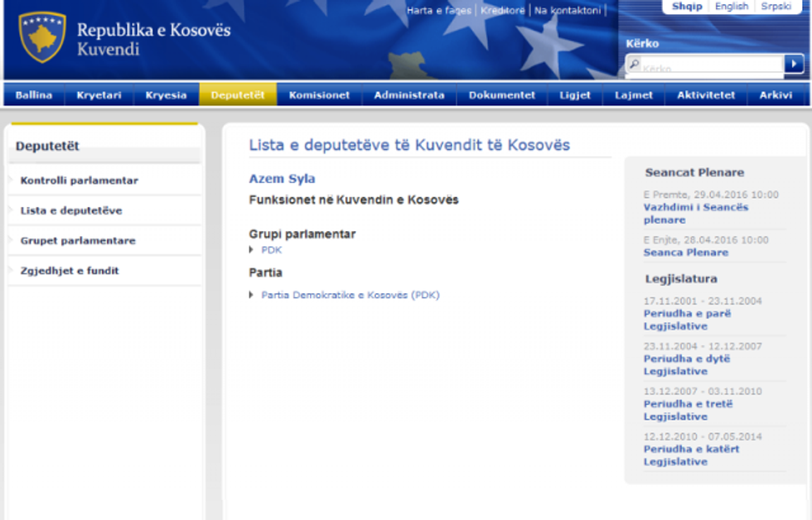Expand Kontrolli parlamentar in sidebar
Image resolution: width=812 pixels, height=520 pixels.
tap(79, 181)
